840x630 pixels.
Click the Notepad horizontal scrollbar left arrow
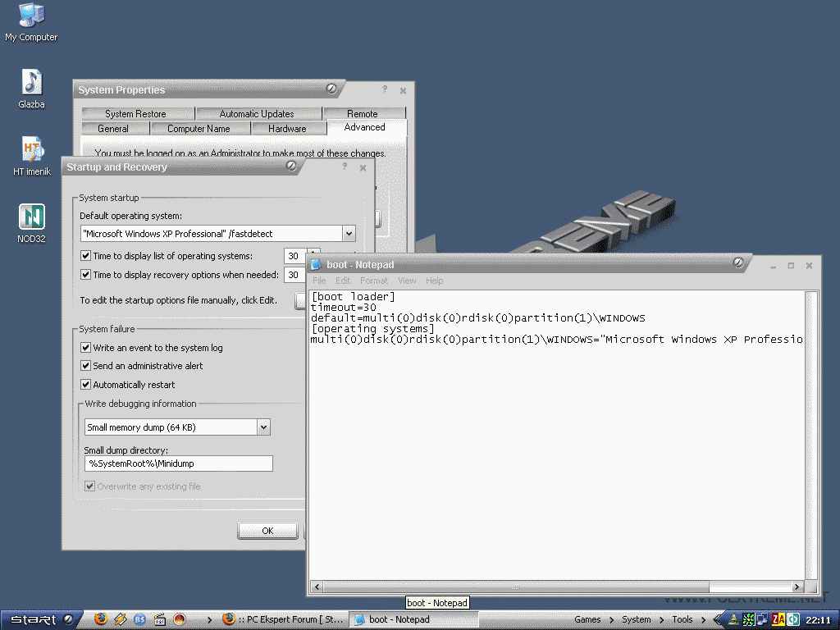[x=317, y=587]
